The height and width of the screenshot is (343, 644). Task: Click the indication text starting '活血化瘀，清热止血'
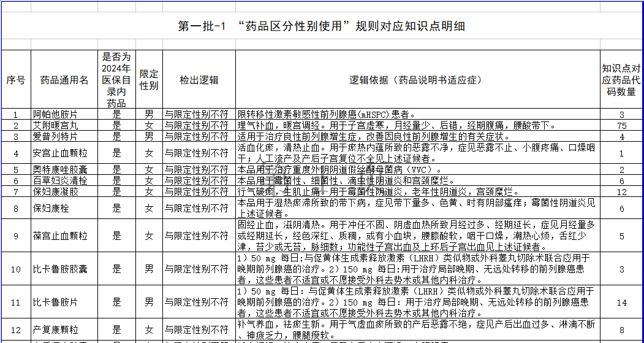417,153
